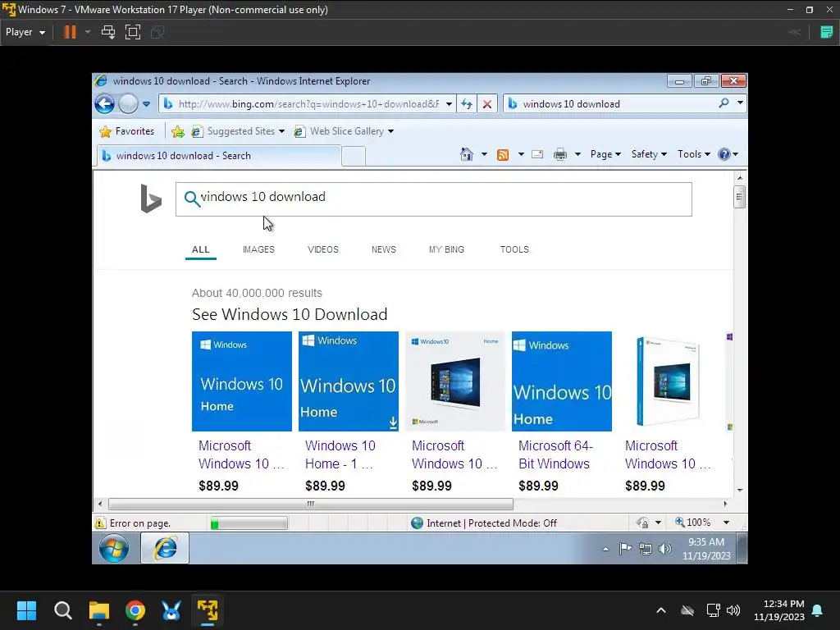Click the Internet Explorer taskbar icon in Windows 7
The image size is (840, 630).
click(x=165, y=548)
